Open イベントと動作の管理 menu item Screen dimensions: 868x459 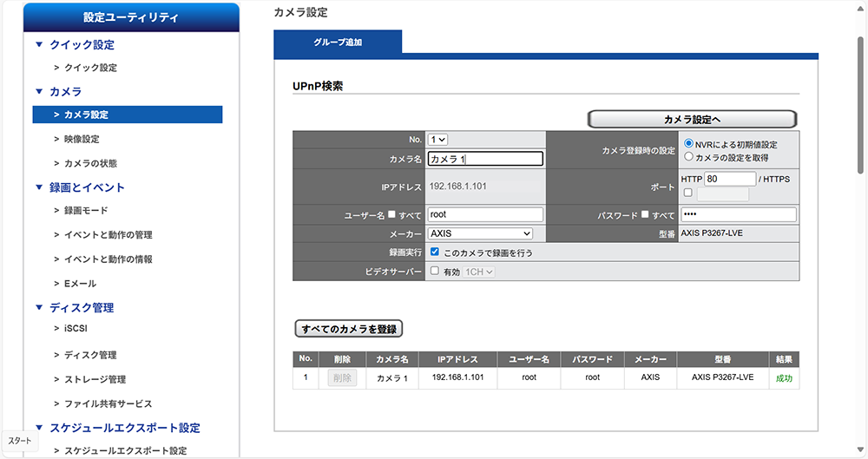click(x=108, y=235)
